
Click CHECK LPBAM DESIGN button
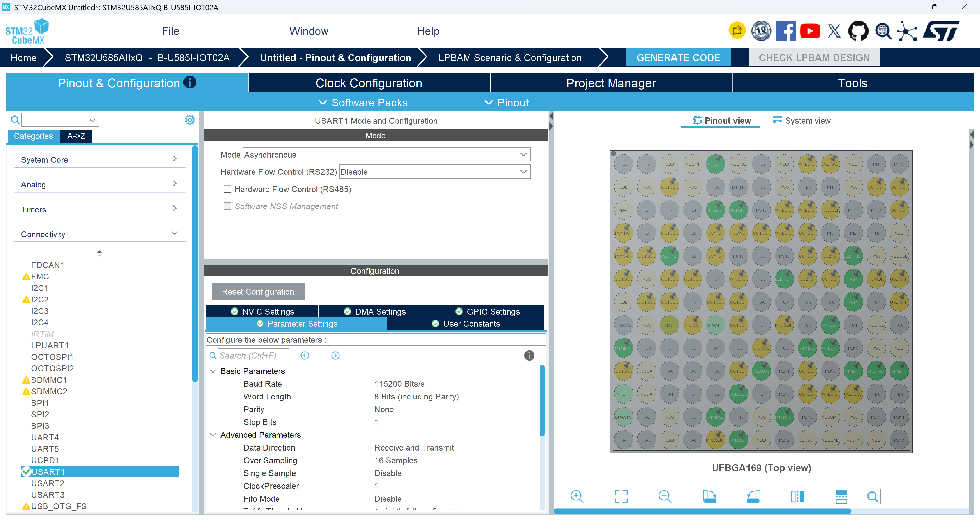[x=814, y=57]
